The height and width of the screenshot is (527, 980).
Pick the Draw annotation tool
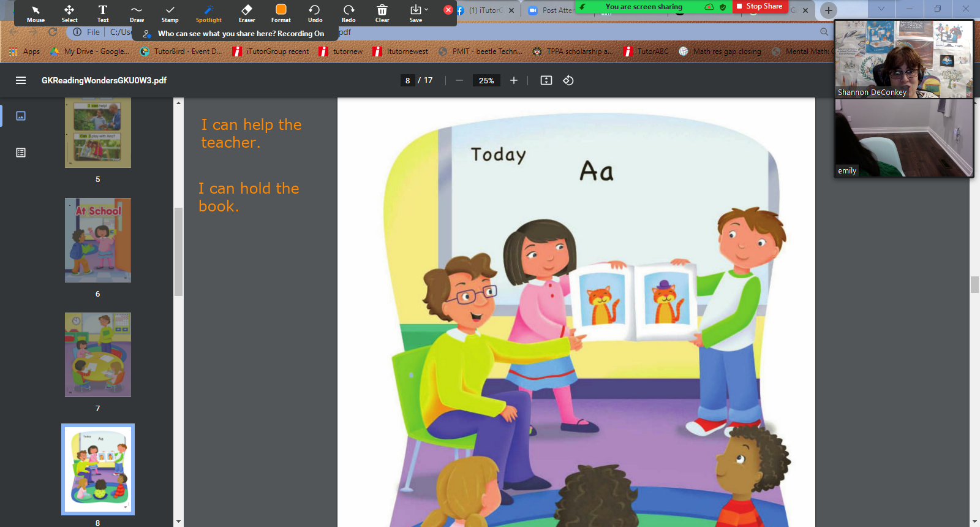137,13
